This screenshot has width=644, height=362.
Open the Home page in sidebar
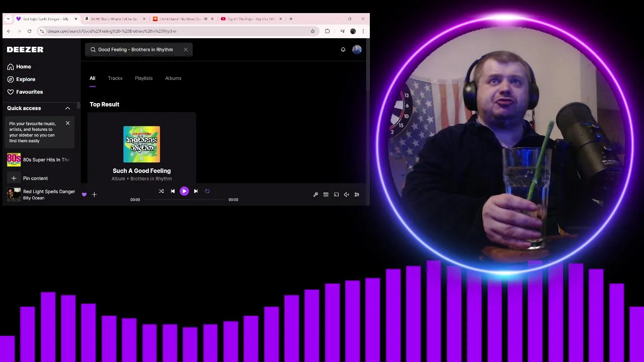[x=19, y=66]
